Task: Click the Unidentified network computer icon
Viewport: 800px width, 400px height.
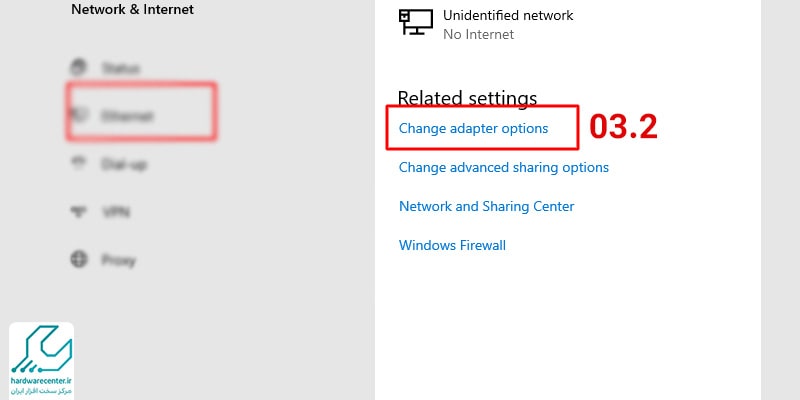Action: click(x=416, y=22)
